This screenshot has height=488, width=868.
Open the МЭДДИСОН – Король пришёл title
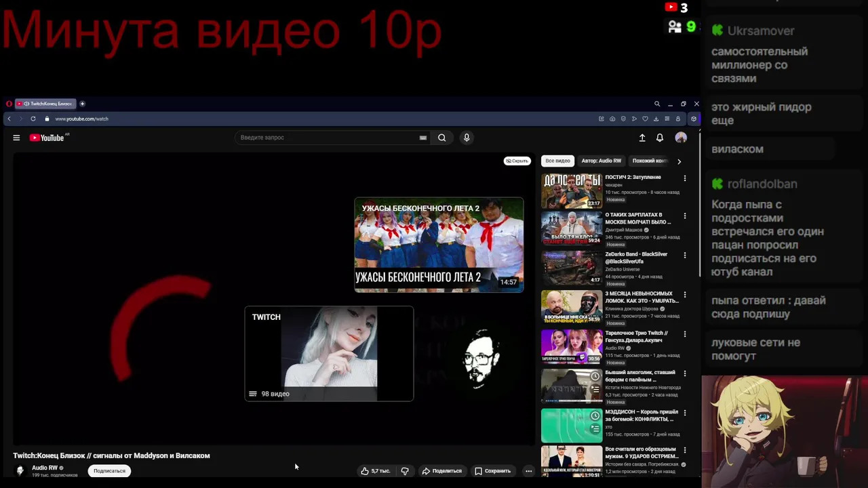click(x=642, y=415)
